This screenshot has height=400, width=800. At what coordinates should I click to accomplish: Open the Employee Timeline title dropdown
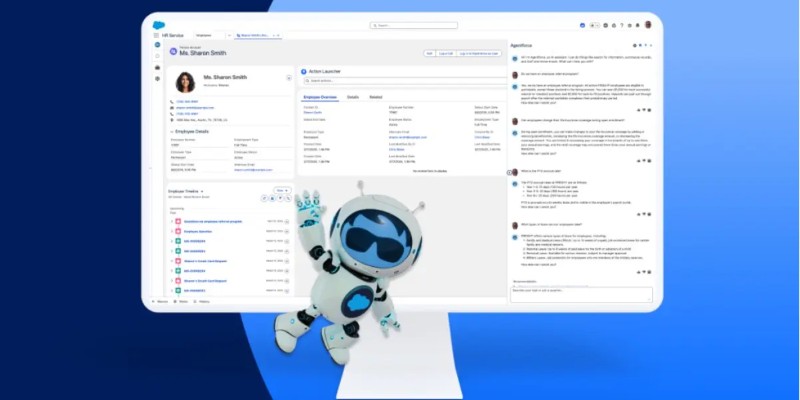click(202, 191)
